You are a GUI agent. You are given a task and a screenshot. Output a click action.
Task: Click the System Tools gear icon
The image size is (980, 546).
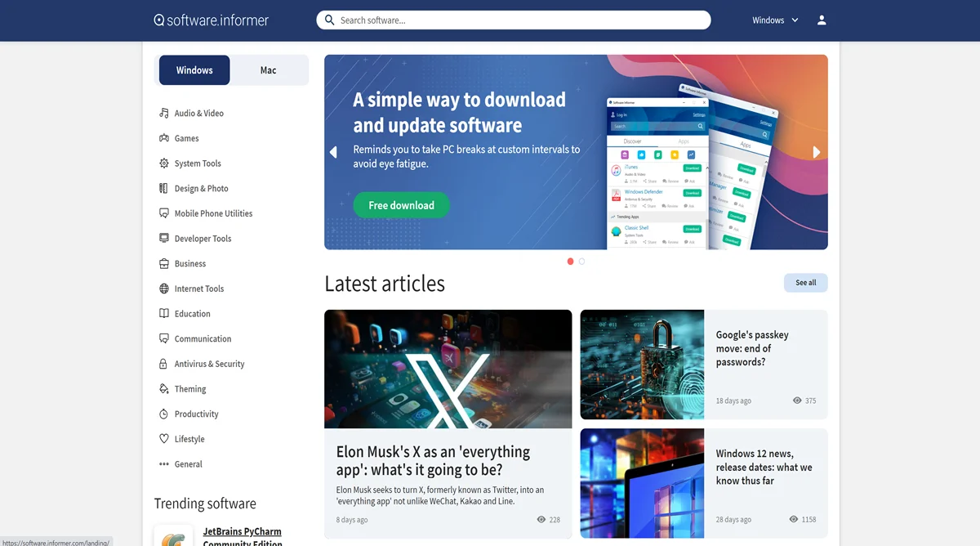(x=164, y=163)
